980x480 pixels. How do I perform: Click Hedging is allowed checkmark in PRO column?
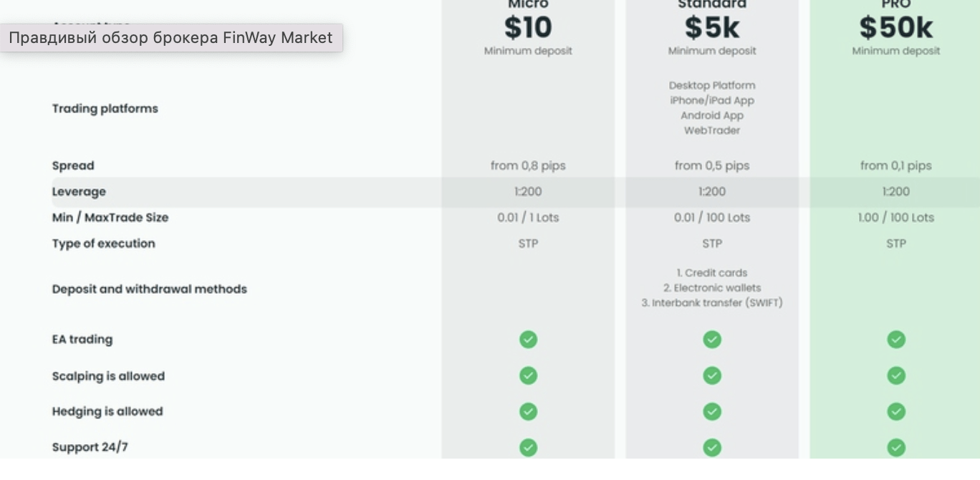[x=896, y=411]
